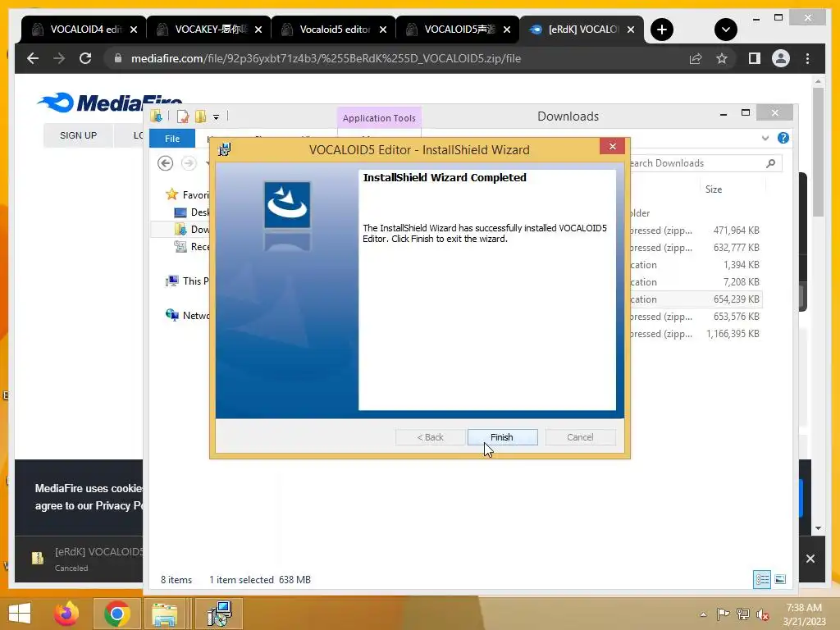
Task: Click the MediaFire logo
Action: point(110,102)
